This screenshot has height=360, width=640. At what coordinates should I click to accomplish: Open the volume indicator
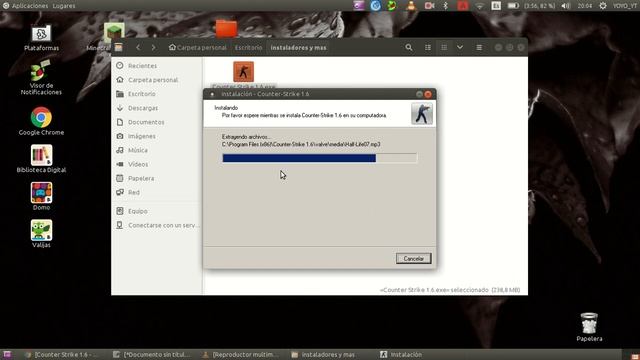(x=565, y=5)
